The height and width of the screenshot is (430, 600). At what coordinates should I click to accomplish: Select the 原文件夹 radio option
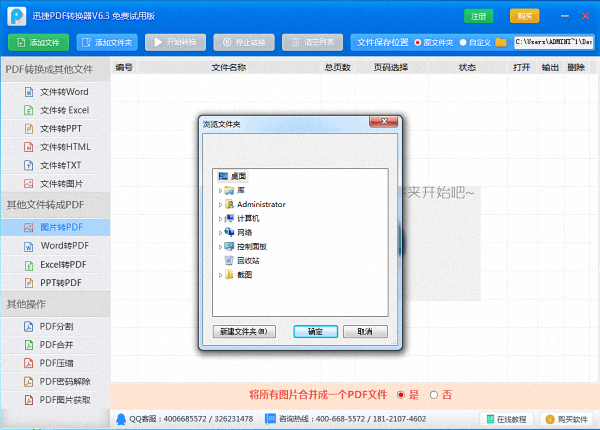(417, 42)
